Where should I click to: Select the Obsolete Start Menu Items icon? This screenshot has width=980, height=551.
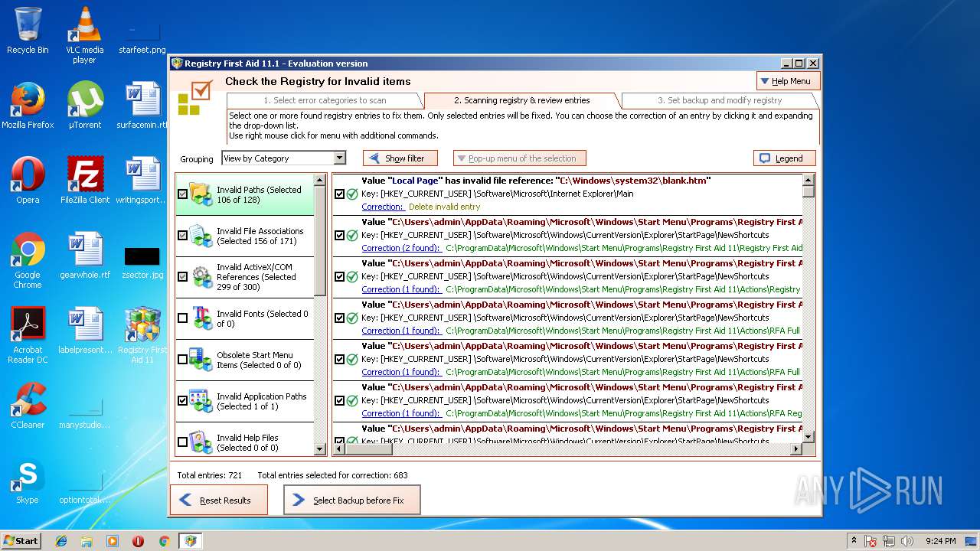point(201,359)
